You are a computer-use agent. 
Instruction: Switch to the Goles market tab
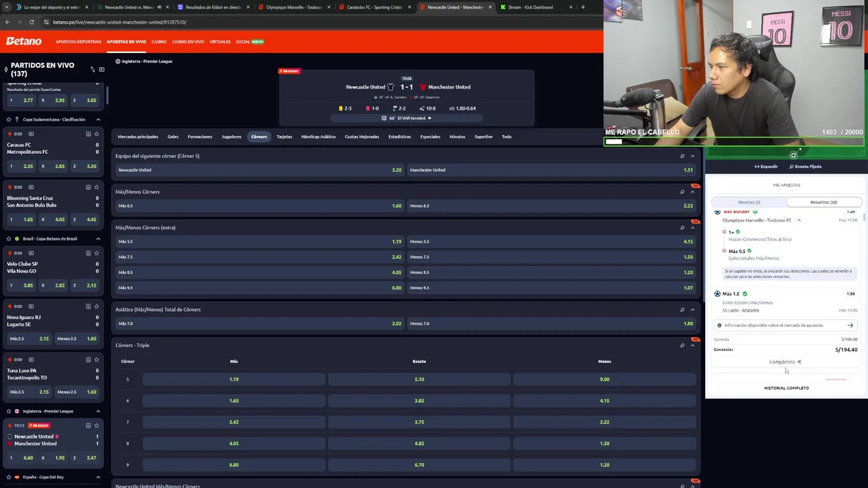(173, 137)
